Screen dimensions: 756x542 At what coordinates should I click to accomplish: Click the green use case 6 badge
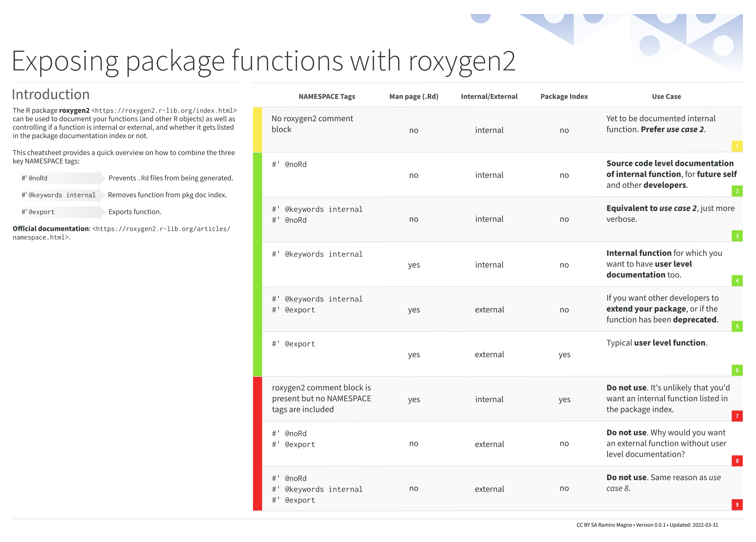pos(737,370)
